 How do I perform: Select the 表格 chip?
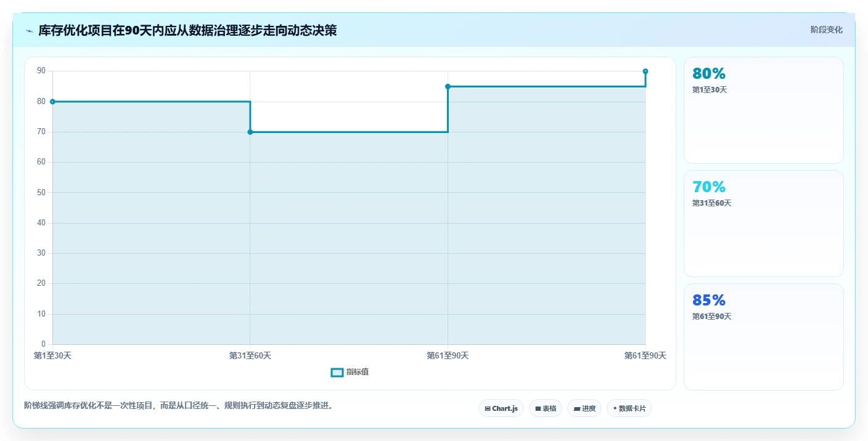point(546,408)
